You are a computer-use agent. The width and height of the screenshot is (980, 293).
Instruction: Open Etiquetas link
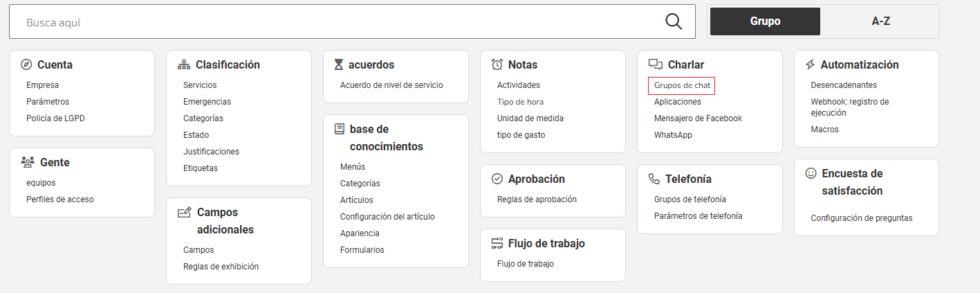click(201, 168)
